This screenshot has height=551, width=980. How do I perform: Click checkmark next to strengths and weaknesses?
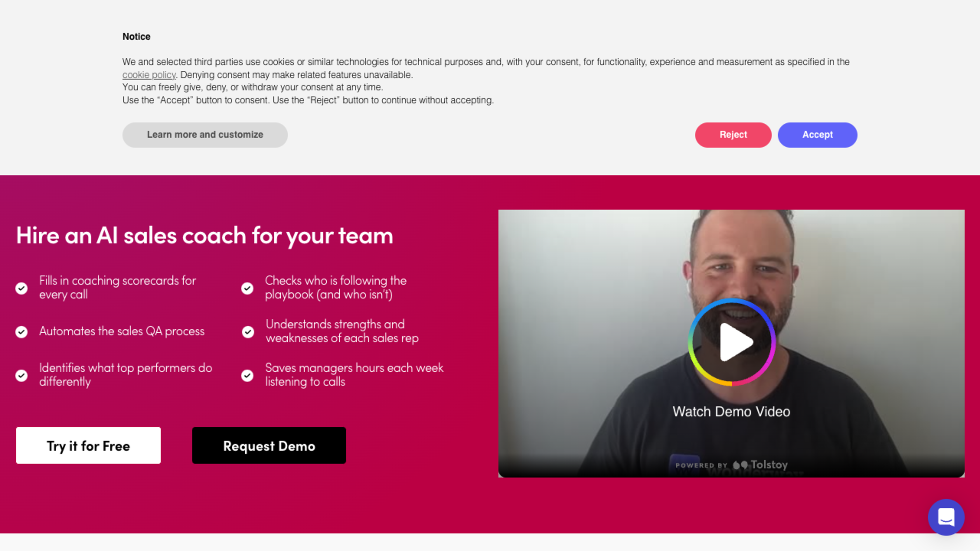pyautogui.click(x=248, y=332)
